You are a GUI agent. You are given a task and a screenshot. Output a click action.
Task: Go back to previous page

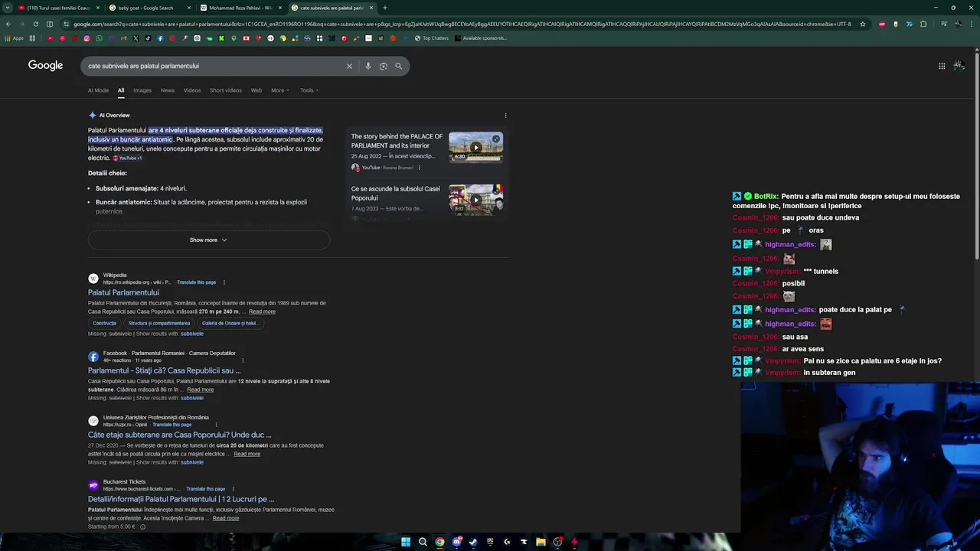[8, 24]
